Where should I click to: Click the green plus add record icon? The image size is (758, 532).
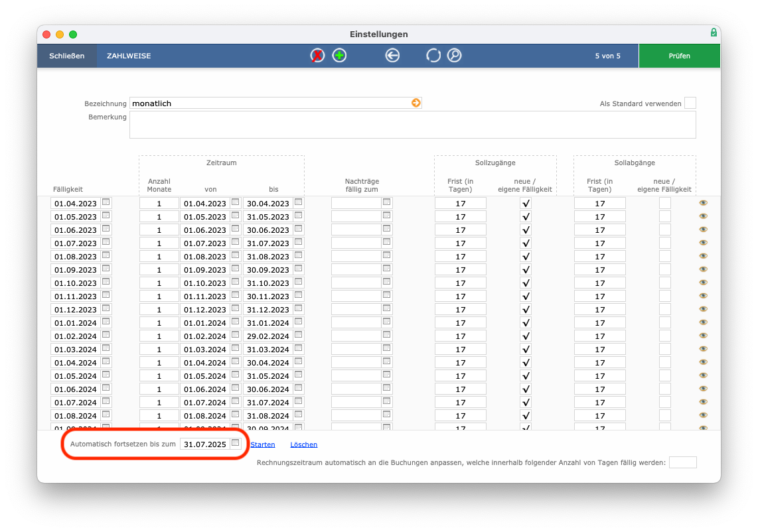tap(339, 56)
